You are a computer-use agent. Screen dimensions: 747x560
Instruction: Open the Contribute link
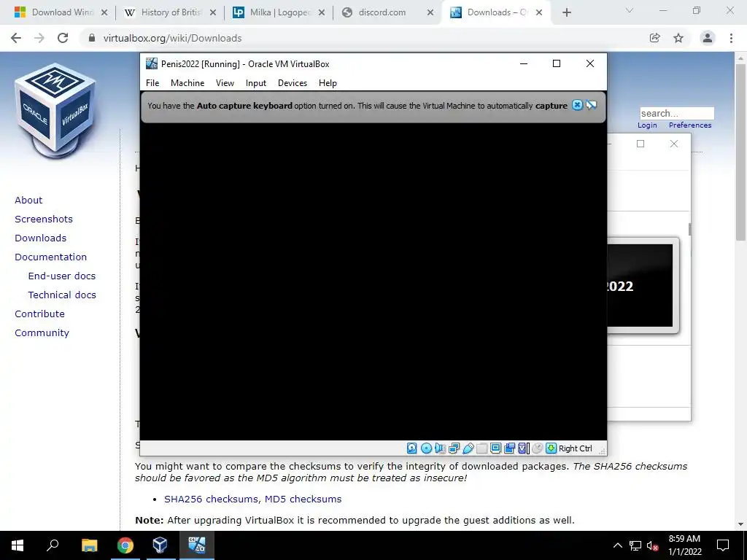39,314
